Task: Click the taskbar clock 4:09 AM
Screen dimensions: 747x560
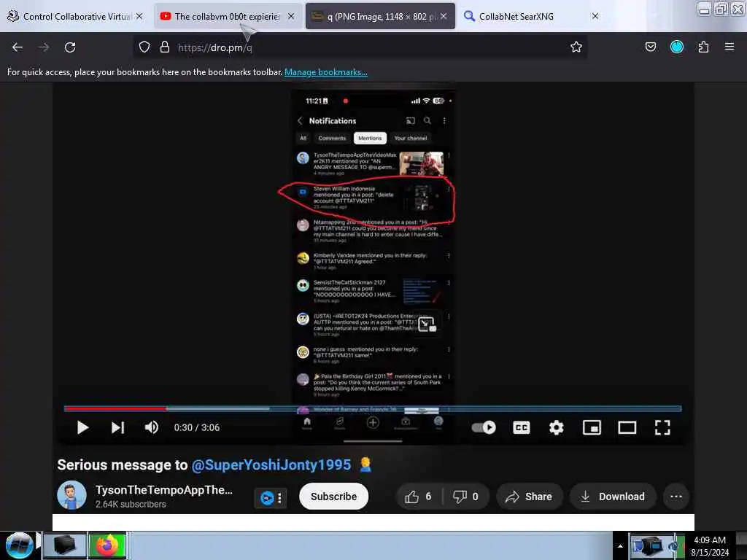Action: pyautogui.click(x=709, y=545)
